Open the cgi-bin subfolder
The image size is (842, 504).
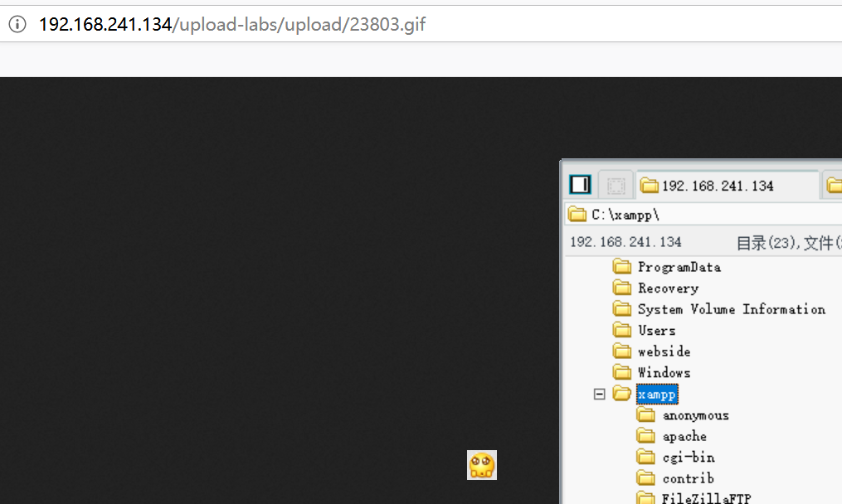click(x=689, y=458)
